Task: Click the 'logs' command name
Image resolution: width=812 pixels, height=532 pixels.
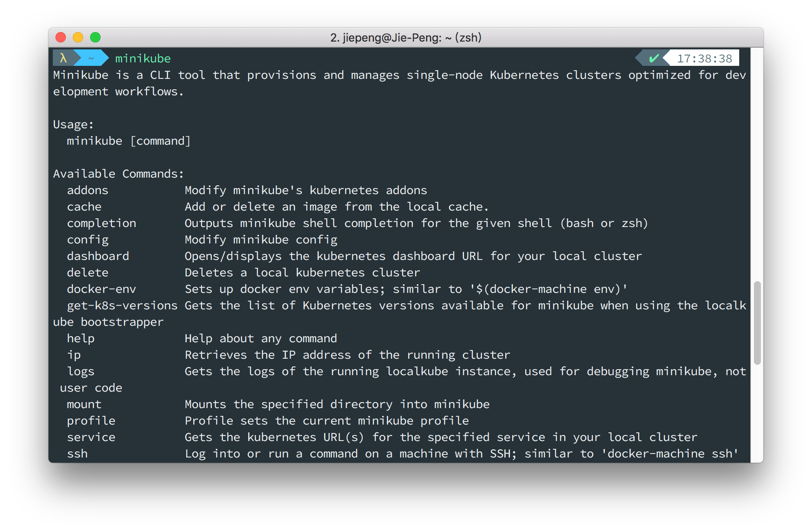Action: coord(81,372)
